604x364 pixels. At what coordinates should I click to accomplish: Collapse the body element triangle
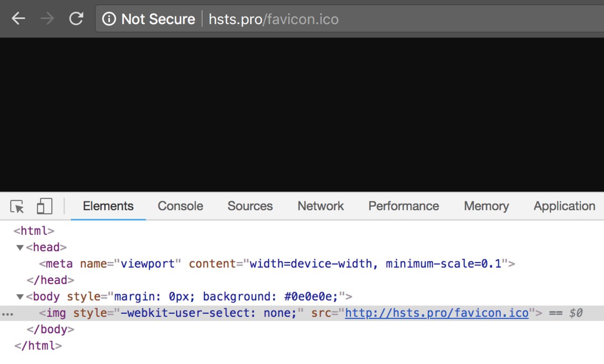[x=20, y=297]
